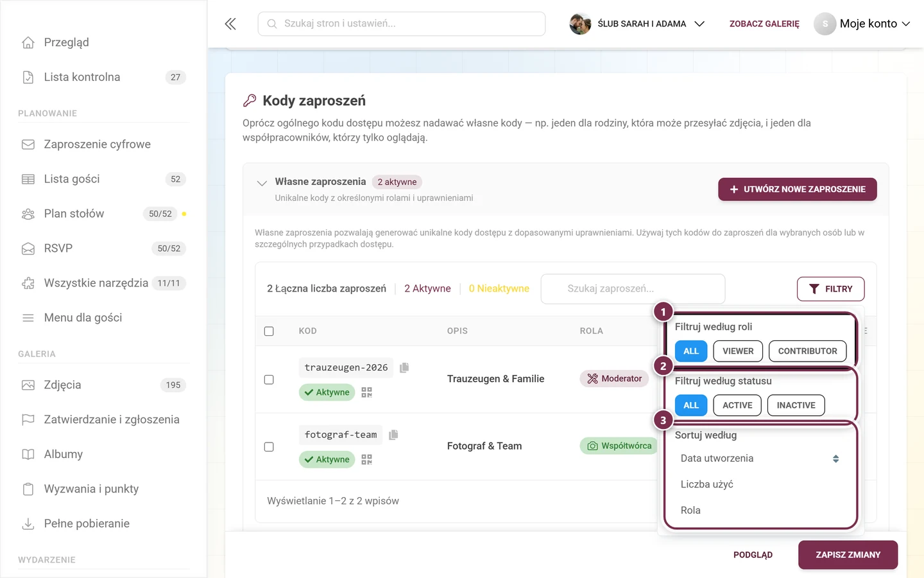This screenshot has width=924, height=578.
Task: Expand the Moje konto menu
Action: [x=862, y=24]
